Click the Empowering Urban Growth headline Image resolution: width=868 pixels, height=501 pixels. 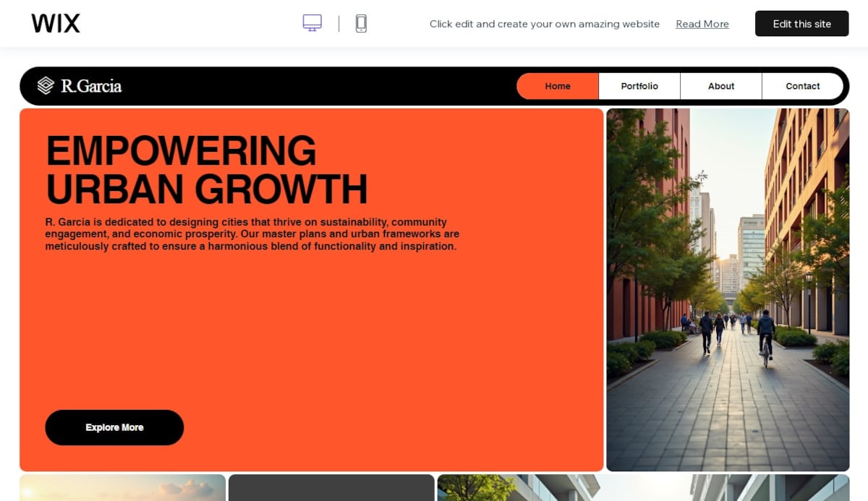(206, 170)
